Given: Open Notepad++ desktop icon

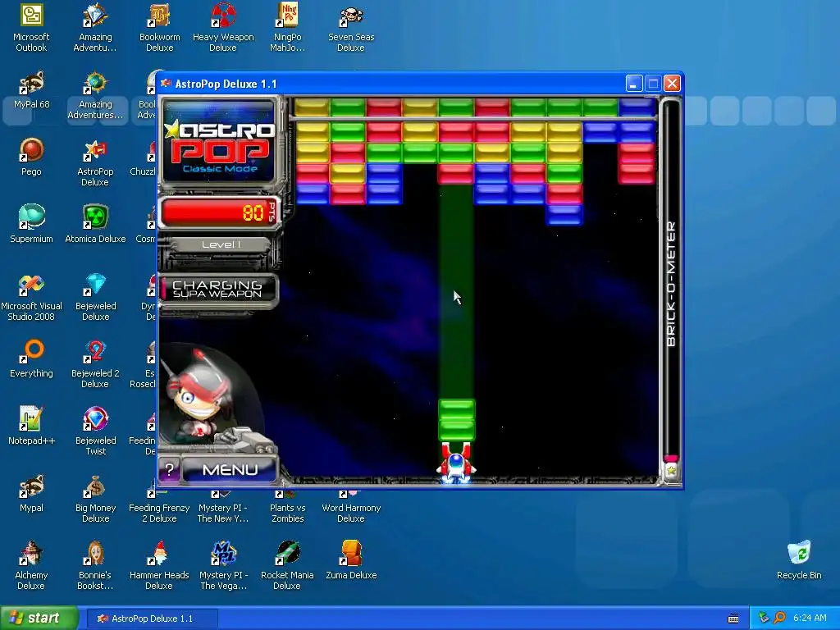Looking at the screenshot, I should pyautogui.click(x=32, y=426).
